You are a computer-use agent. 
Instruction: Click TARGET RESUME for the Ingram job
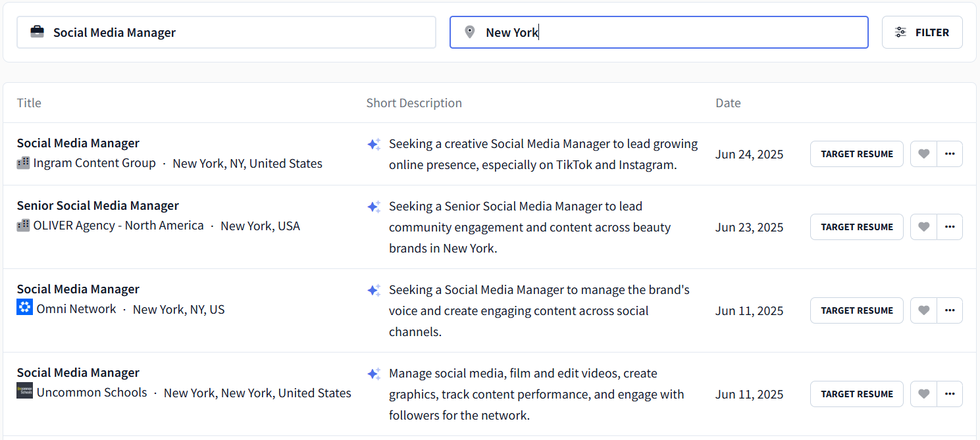pyautogui.click(x=856, y=153)
